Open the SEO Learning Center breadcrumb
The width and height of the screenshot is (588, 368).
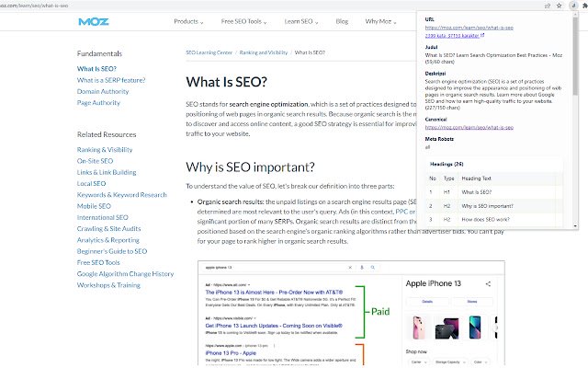pos(209,52)
